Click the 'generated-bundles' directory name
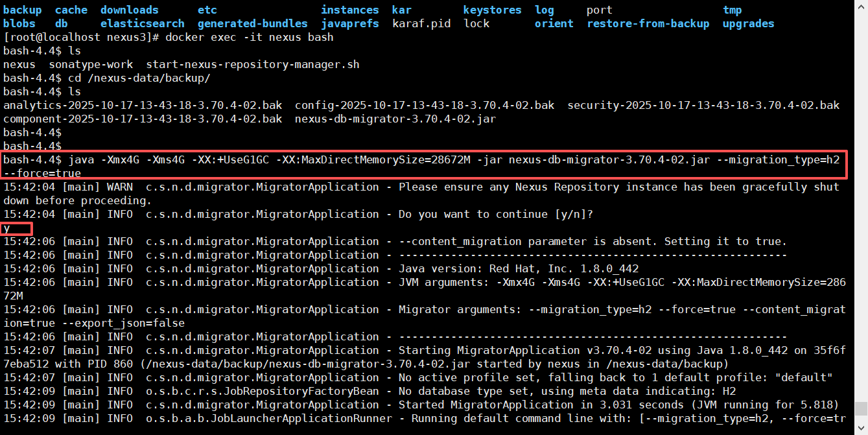The image size is (868, 435). tap(253, 23)
